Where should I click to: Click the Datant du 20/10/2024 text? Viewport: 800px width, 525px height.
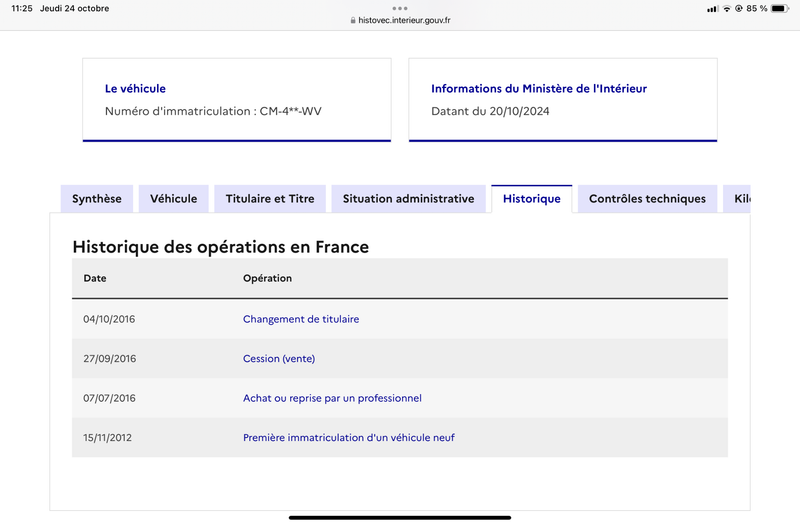(x=490, y=111)
